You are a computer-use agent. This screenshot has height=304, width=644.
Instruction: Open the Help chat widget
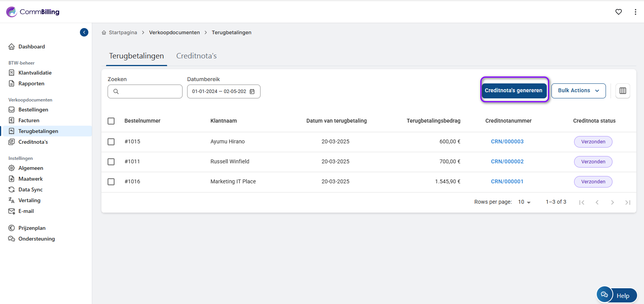(x=617, y=295)
